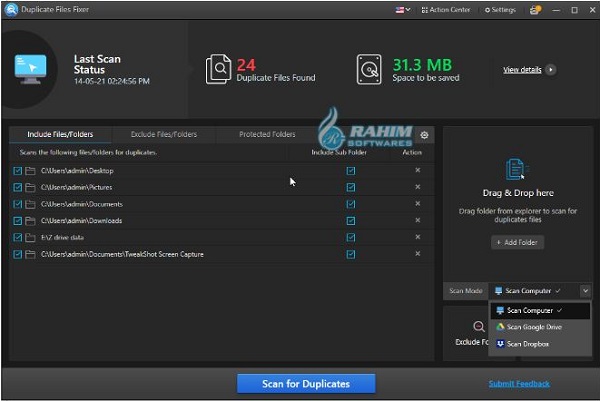The height and width of the screenshot is (401, 600).
Task: Remove the Desktop folder with X
Action: (x=417, y=170)
